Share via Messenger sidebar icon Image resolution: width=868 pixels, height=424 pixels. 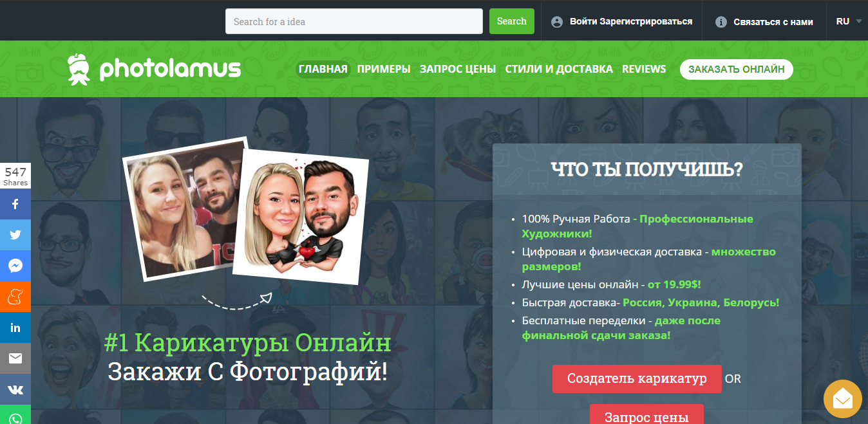[x=15, y=266]
